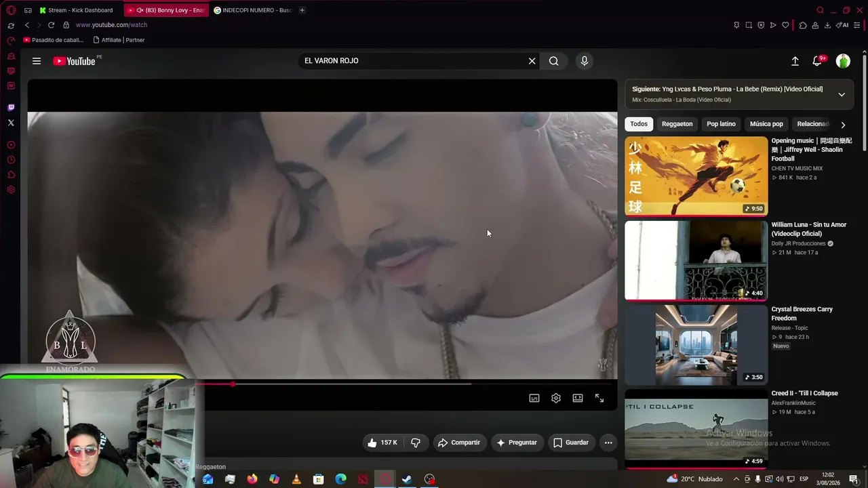
Task: Click the Preguntar button
Action: [x=517, y=443]
